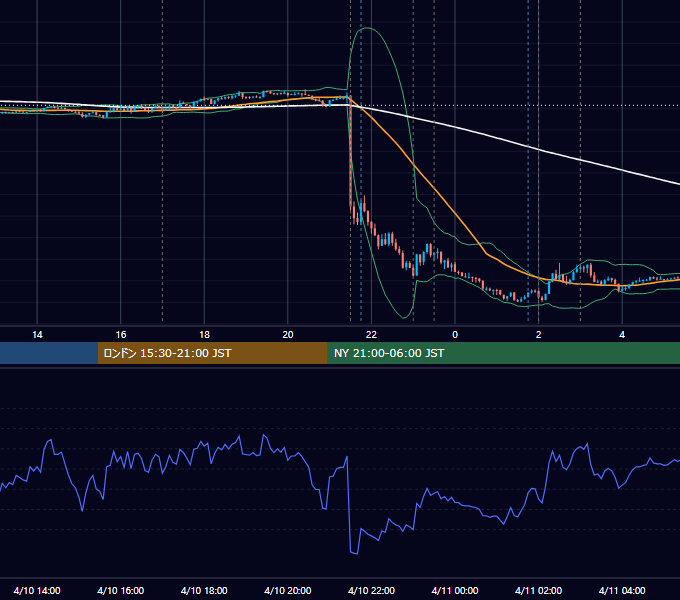Screen dimensions: 680x600
Task: Click the 0 hour label on price chart axis
Action: tap(455, 335)
